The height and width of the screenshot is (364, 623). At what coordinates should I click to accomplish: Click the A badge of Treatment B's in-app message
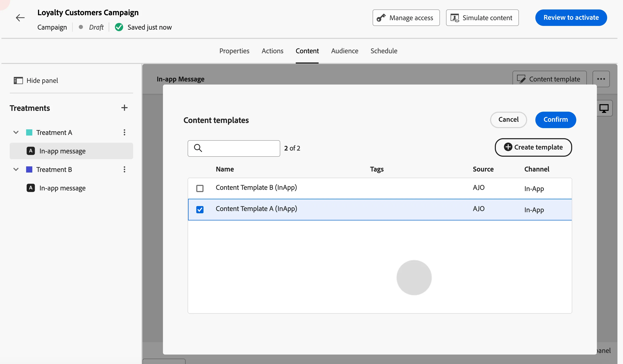pyautogui.click(x=31, y=188)
